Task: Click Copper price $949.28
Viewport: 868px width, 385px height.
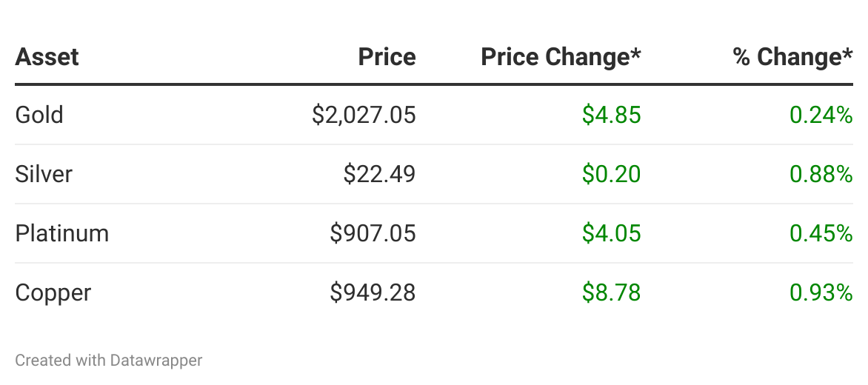Action: pos(373,292)
